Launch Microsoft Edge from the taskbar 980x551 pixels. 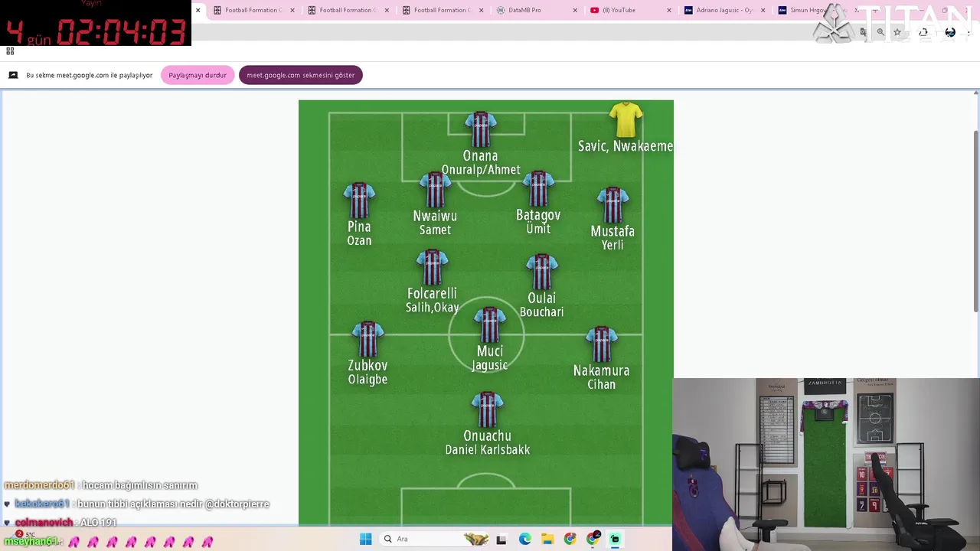[x=524, y=539]
